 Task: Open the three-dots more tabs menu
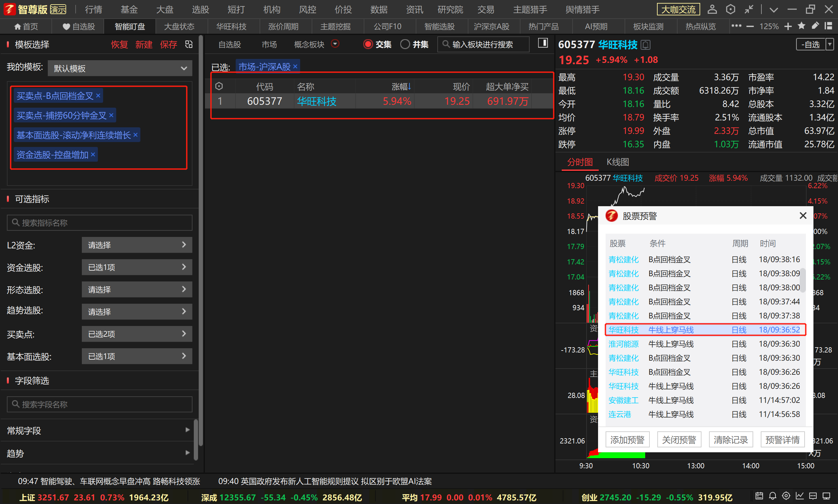point(736,26)
